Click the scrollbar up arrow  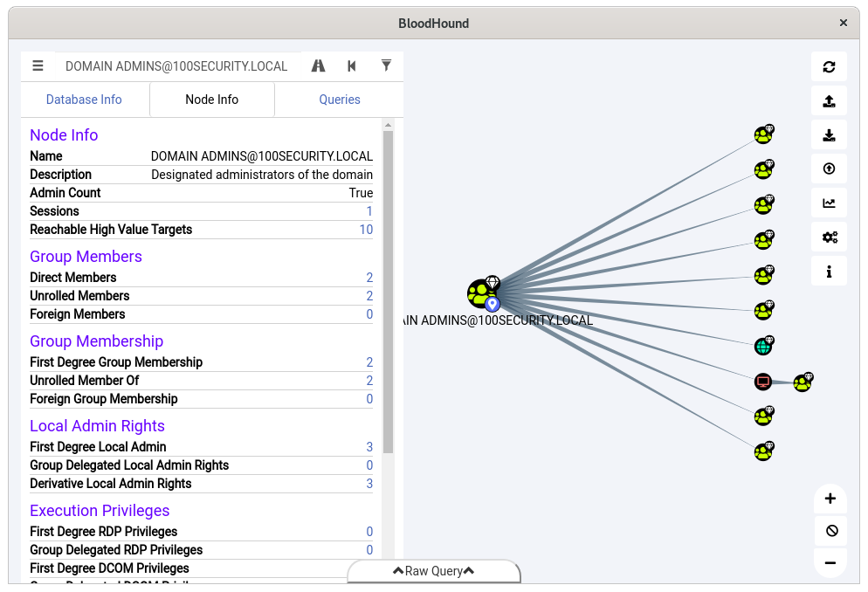[388, 125]
